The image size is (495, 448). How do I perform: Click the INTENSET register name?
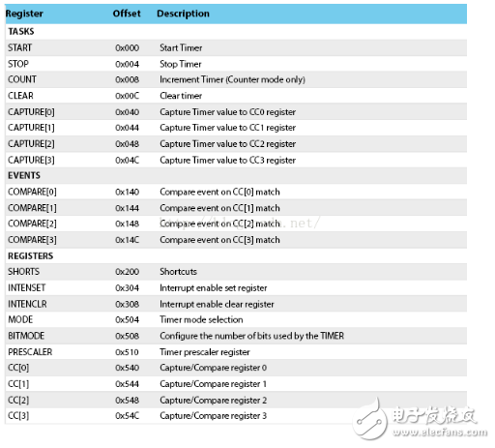click(27, 287)
